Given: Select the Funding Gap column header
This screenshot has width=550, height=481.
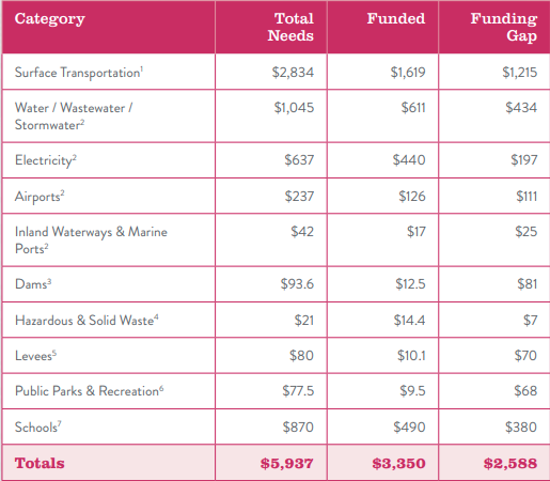Looking at the screenshot, I should [504, 28].
